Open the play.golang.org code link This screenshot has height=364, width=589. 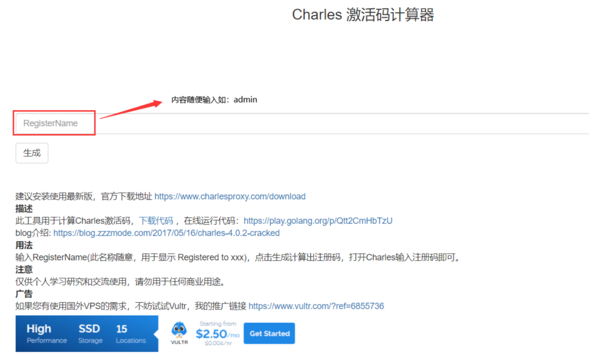[318, 221]
